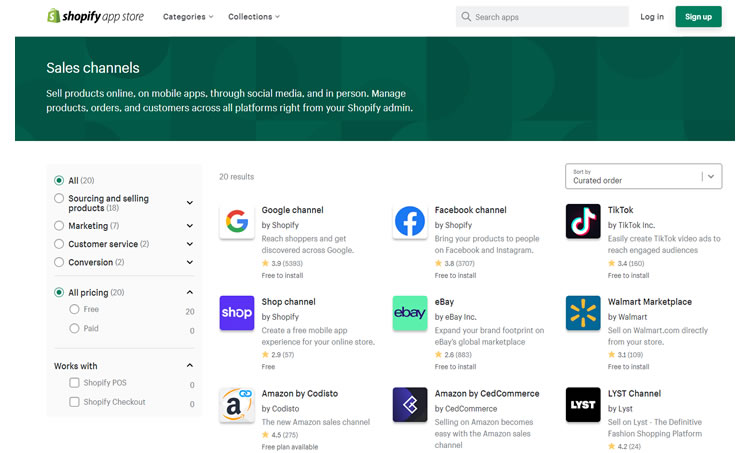The image size is (750, 453).
Task: Expand Sourcing and selling products subcategories
Action: (x=190, y=203)
